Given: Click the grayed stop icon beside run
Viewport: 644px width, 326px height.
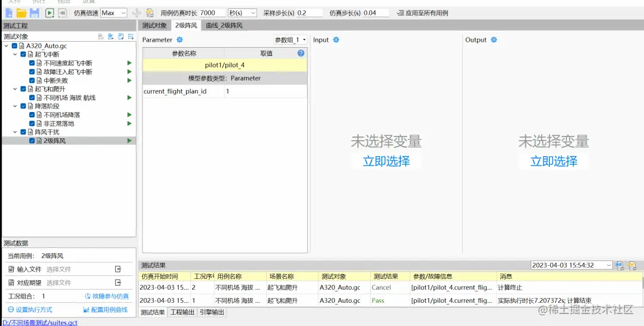Looking at the screenshot, I should (62, 13).
